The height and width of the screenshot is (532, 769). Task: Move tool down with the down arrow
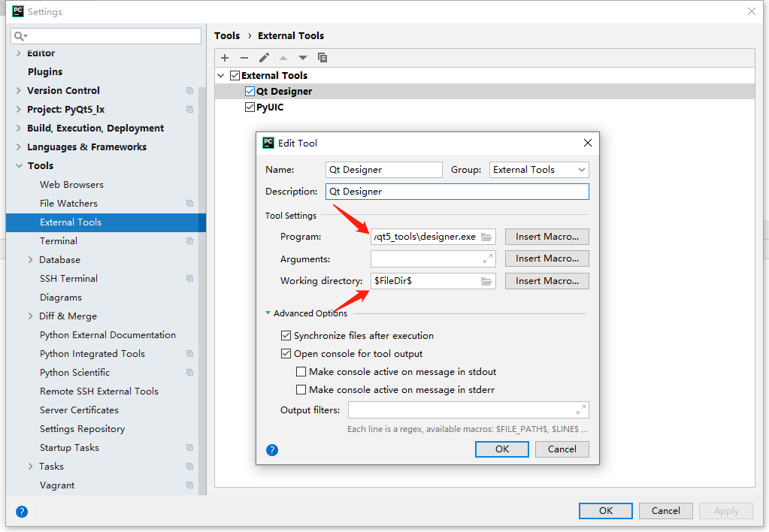tap(303, 58)
